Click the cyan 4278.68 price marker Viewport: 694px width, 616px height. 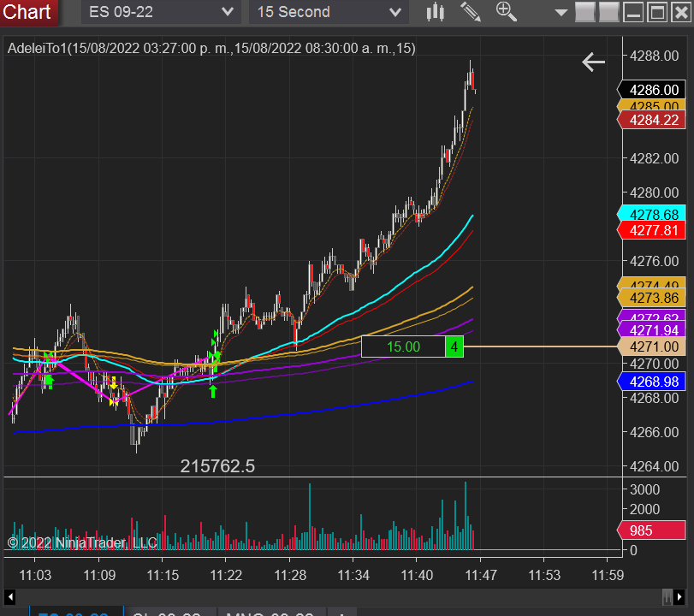(x=651, y=214)
